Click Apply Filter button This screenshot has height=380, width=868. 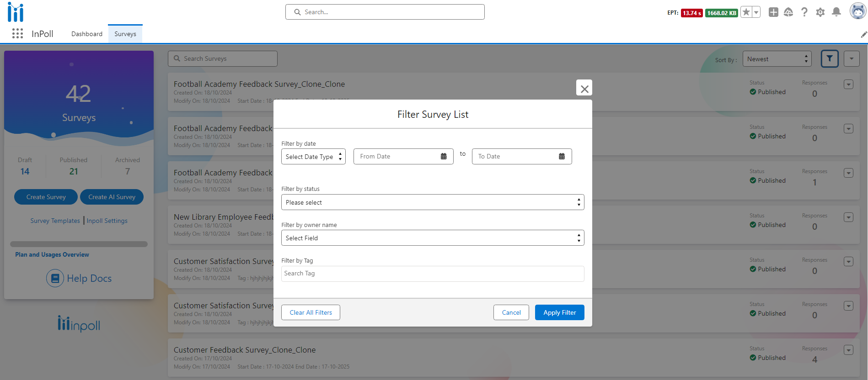[x=560, y=312]
